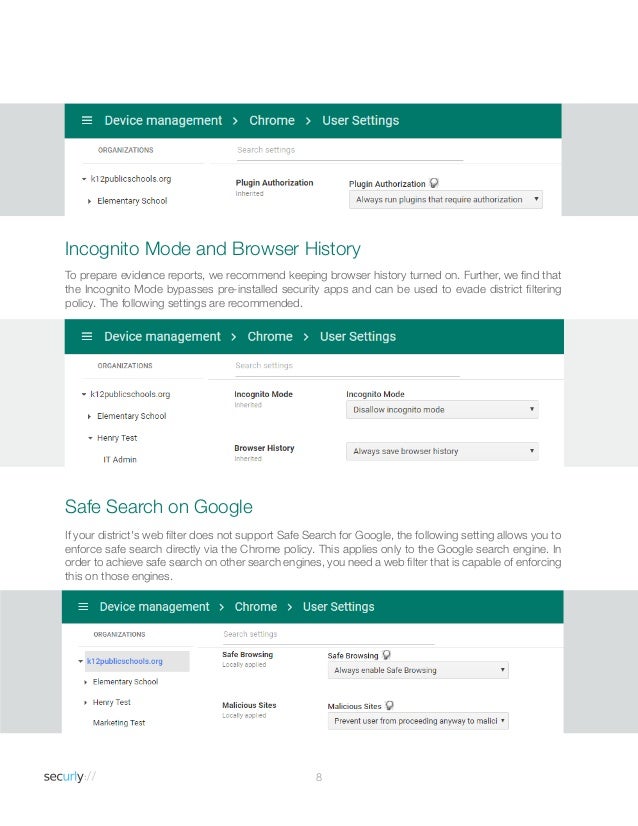Click bold 'Malicious Sites' setting label with 'Locally applied'
Screen dimensions: 638x826
pyautogui.click(x=249, y=705)
